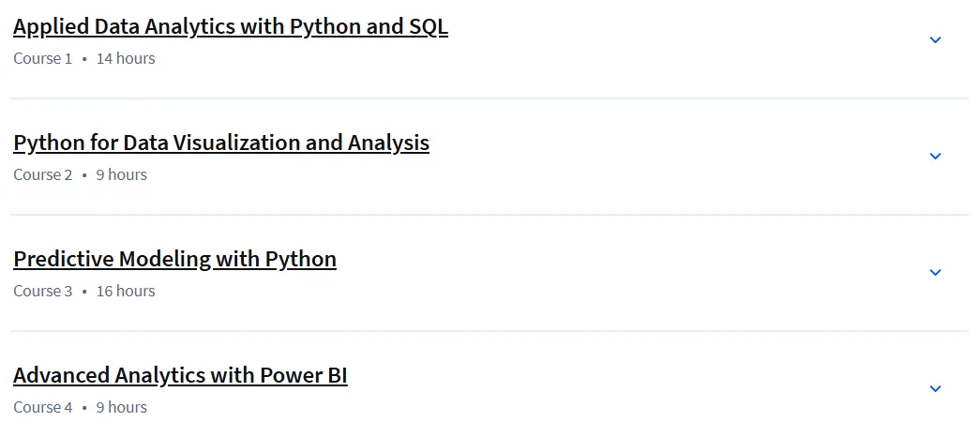Screen dimensions: 980x437
Task: Select the 14 hours duration text
Action: [x=126, y=59]
